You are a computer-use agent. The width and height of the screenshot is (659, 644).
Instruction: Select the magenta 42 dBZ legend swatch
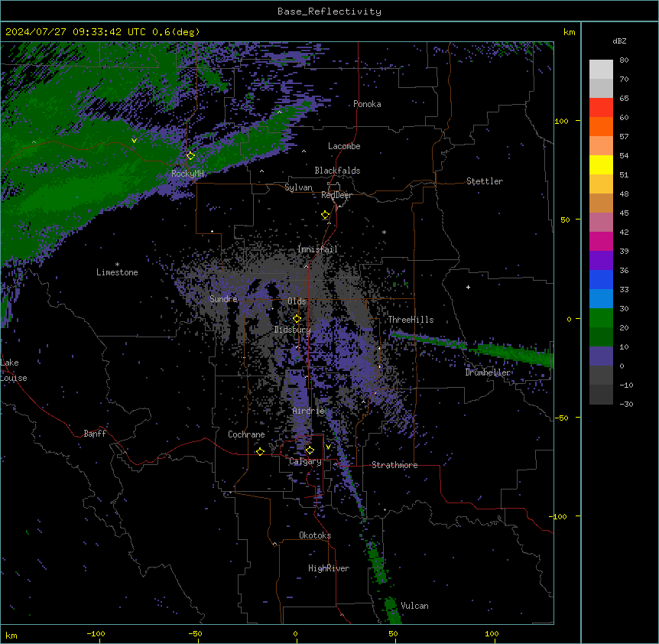601,241
